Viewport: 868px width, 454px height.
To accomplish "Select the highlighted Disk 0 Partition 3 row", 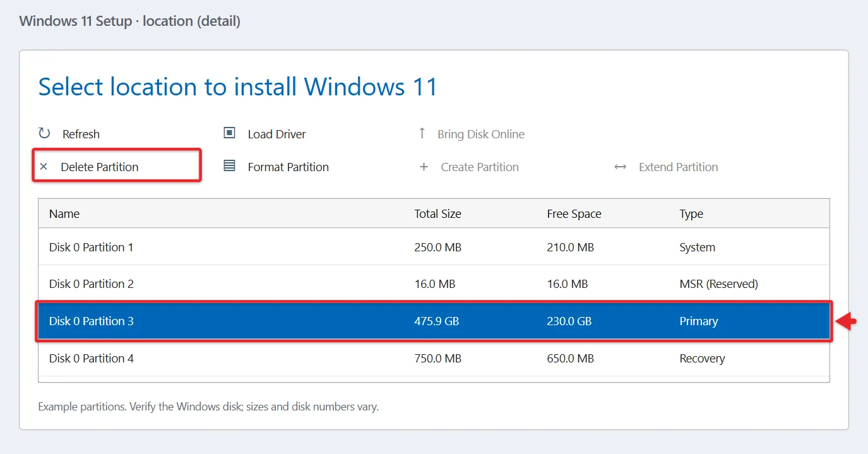I will (x=434, y=321).
